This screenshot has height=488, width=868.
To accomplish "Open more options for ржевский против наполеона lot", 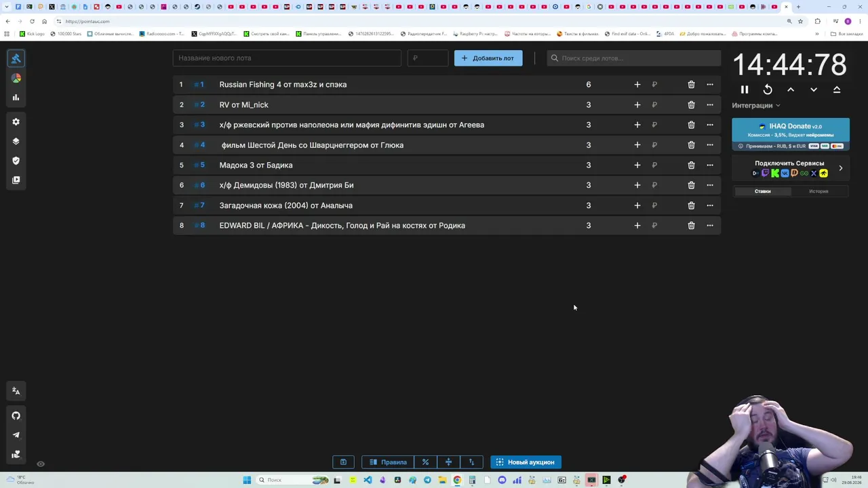I will [710, 125].
